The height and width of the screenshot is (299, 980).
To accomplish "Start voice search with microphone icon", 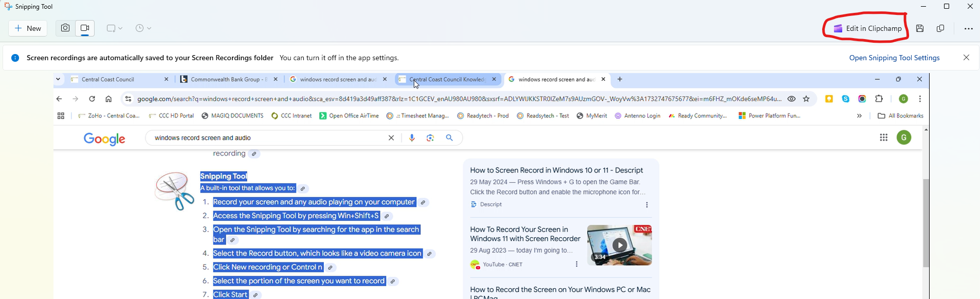I will click(412, 138).
